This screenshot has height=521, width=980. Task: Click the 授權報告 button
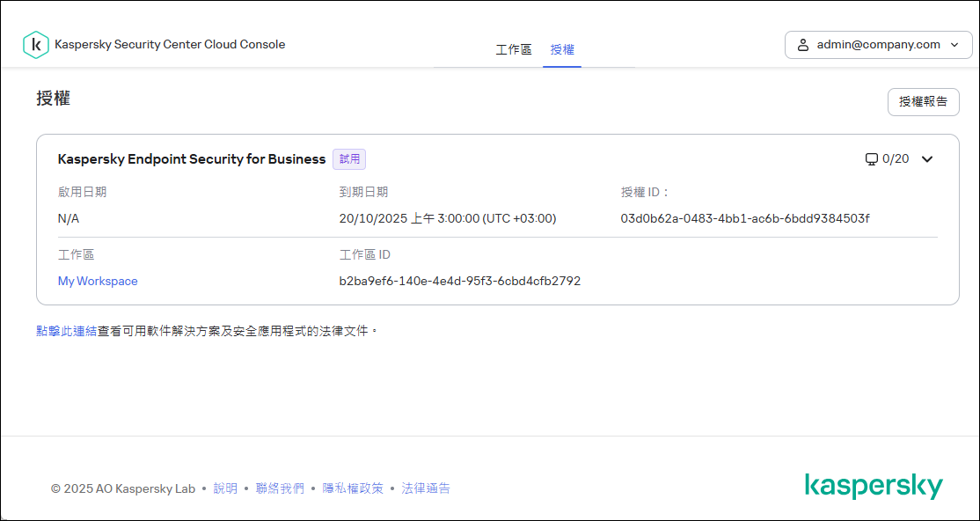point(923,102)
